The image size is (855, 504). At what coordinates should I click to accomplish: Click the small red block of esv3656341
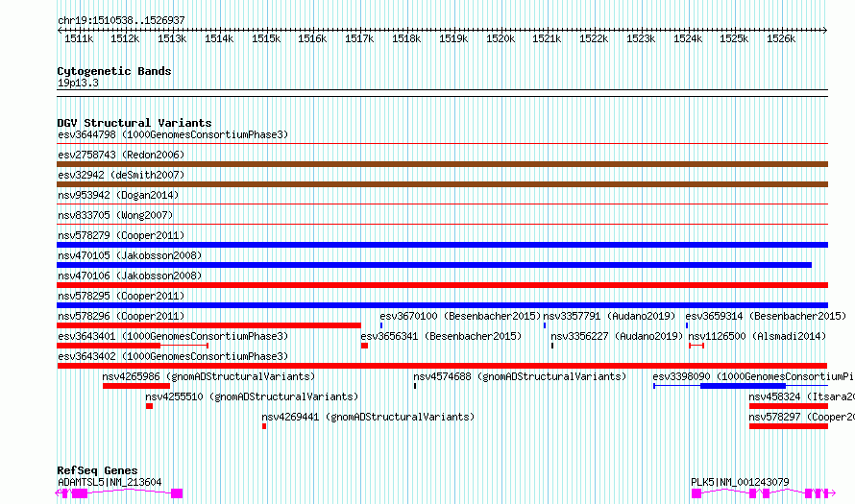coord(364,346)
